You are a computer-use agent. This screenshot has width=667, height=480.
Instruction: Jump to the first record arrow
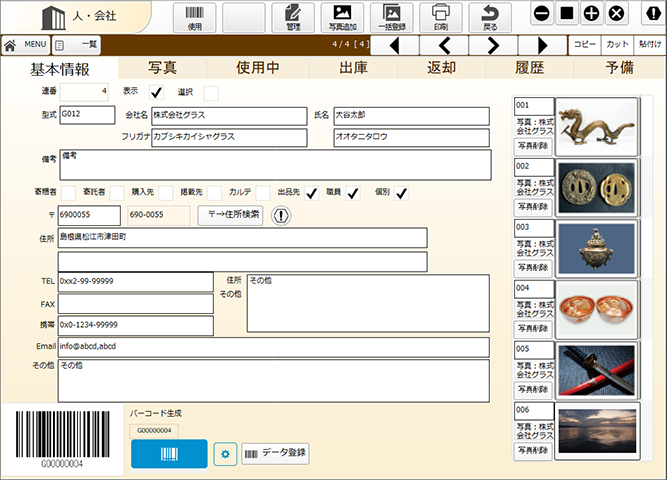(397, 45)
